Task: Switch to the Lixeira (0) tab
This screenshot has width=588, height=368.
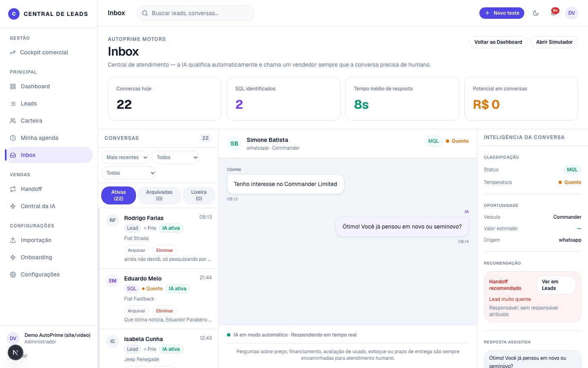Action: pos(199,195)
